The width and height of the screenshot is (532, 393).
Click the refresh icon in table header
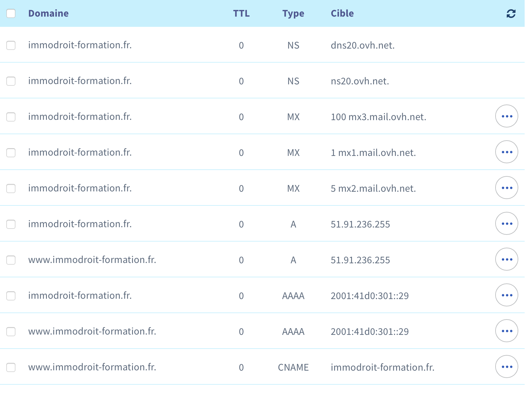pyautogui.click(x=511, y=13)
